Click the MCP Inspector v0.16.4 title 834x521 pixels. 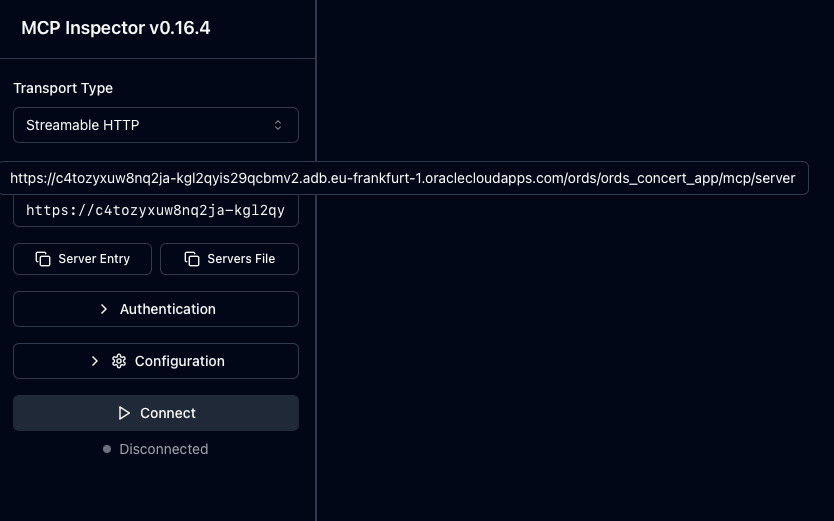tap(116, 28)
